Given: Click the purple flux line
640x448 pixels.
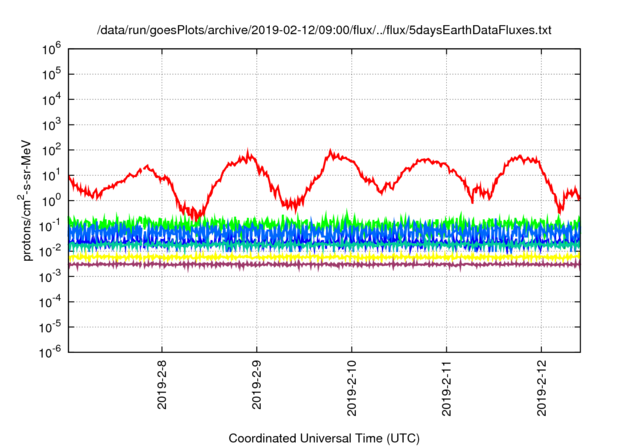Looking at the screenshot, I should [324, 265].
